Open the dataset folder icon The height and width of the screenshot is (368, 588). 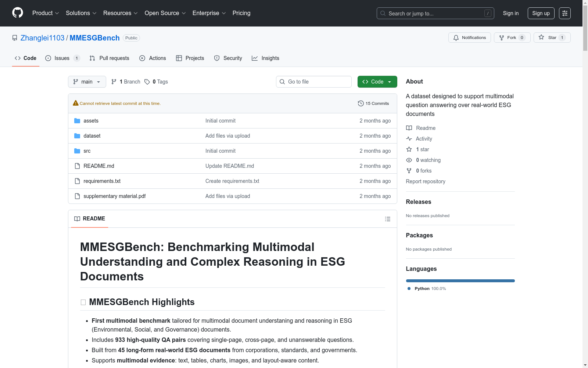(77, 136)
